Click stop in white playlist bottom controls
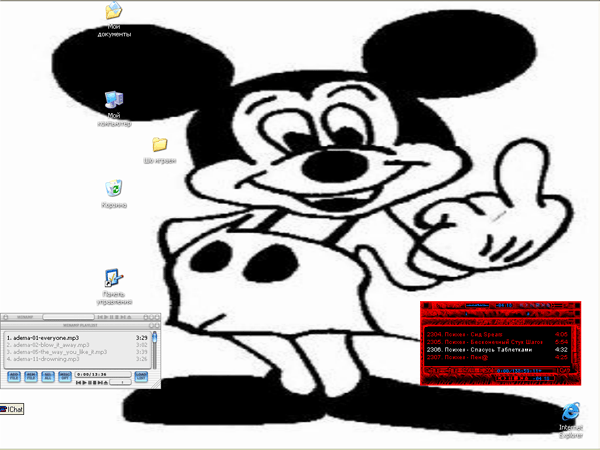 coord(95,383)
